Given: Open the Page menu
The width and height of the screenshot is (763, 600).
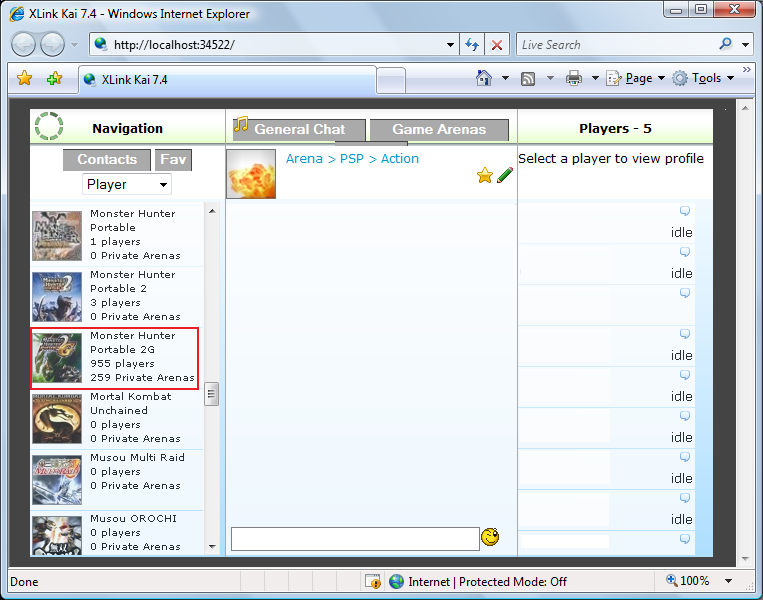Looking at the screenshot, I should coord(635,78).
